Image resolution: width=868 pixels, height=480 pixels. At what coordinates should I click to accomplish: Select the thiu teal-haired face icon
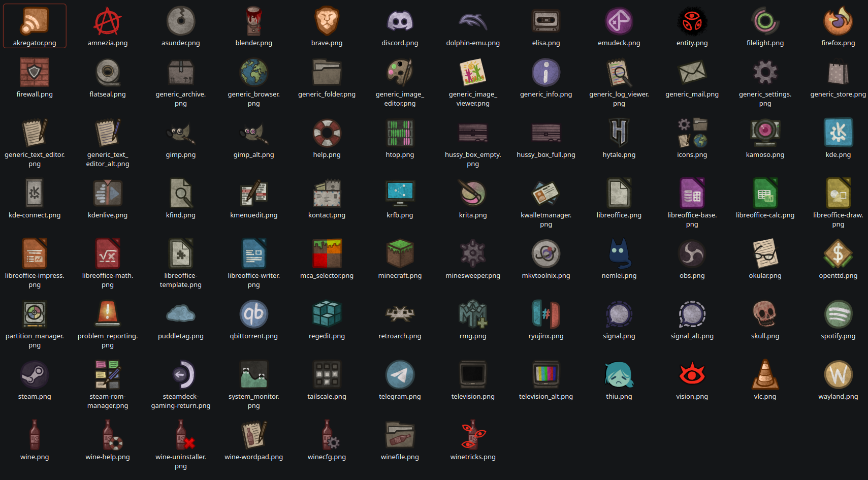619,374
